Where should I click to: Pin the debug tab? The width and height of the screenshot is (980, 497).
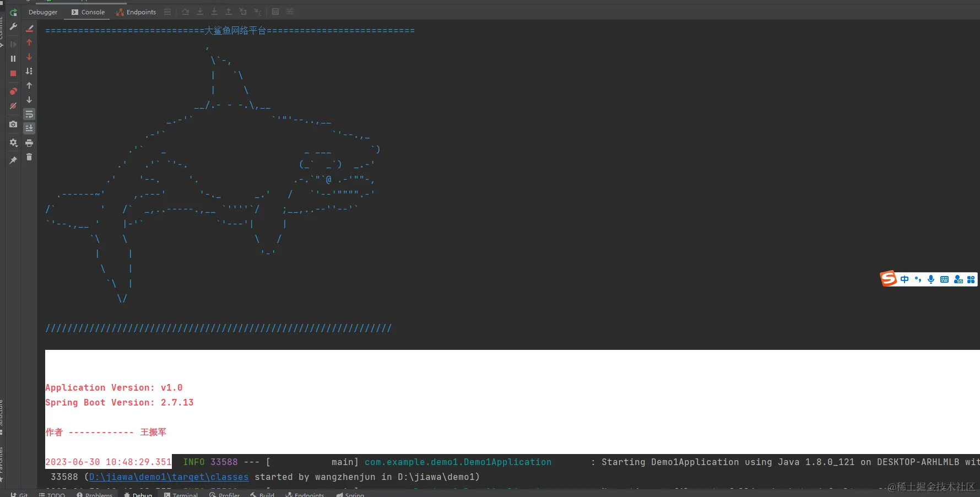(13, 160)
